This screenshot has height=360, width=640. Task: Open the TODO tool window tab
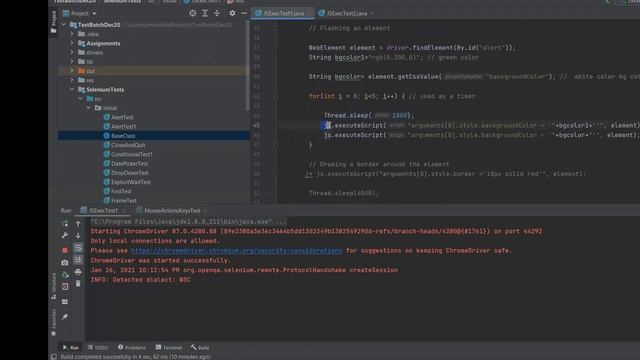click(98, 348)
